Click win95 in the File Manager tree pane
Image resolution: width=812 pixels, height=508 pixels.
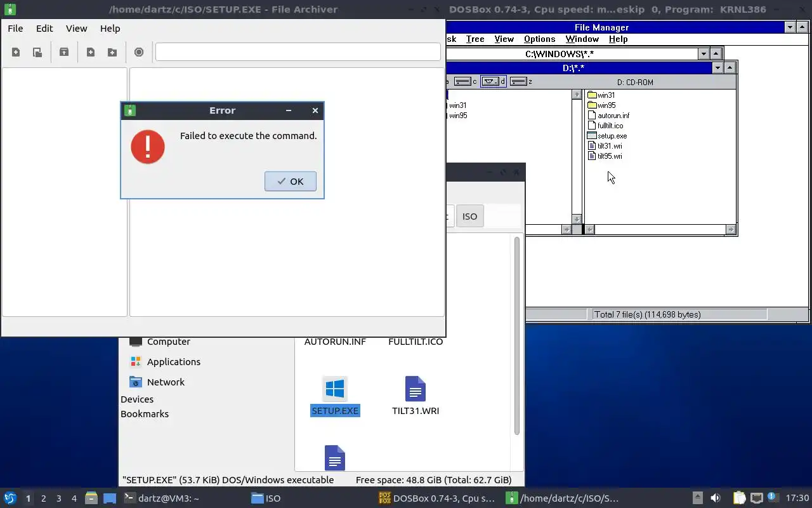pyautogui.click(x=457, y=116)
